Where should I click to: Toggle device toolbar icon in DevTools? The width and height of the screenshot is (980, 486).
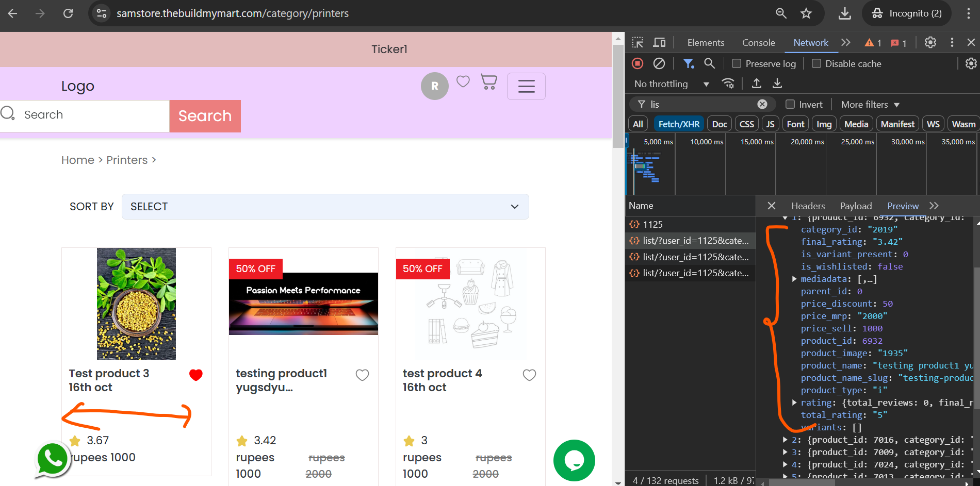[x=659, y=43]
